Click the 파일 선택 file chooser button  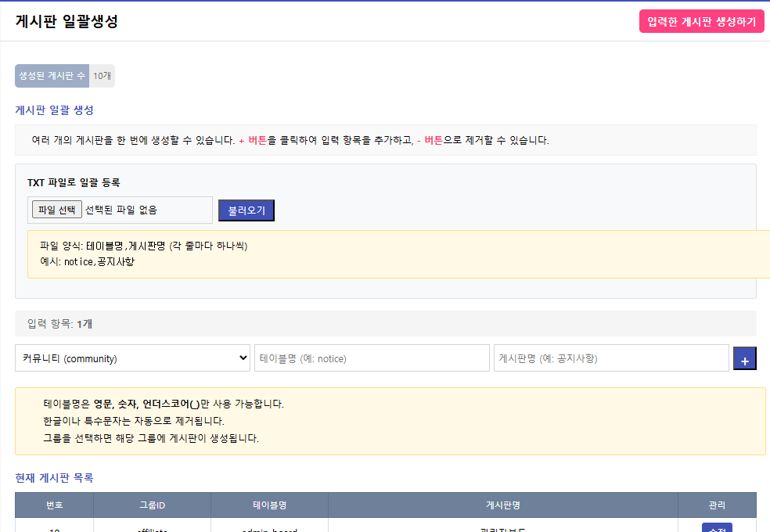57,210
